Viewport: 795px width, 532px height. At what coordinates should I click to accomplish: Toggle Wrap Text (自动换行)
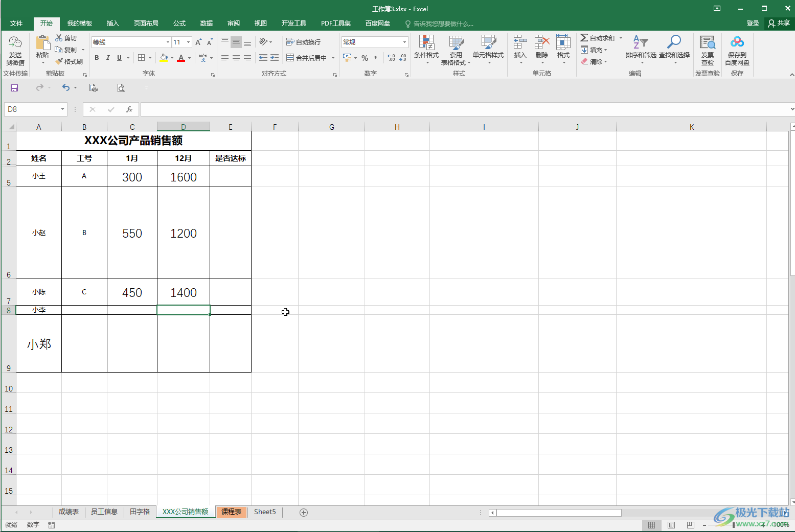click(x=304, y=42)
